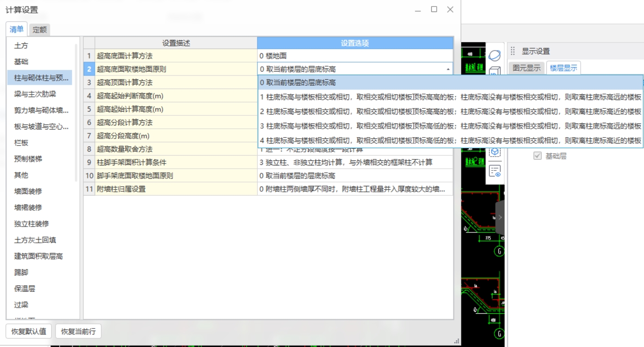Select 梁与主次肋梁 category
Viewport: 644px width, 347px height.
coord(40,94)
